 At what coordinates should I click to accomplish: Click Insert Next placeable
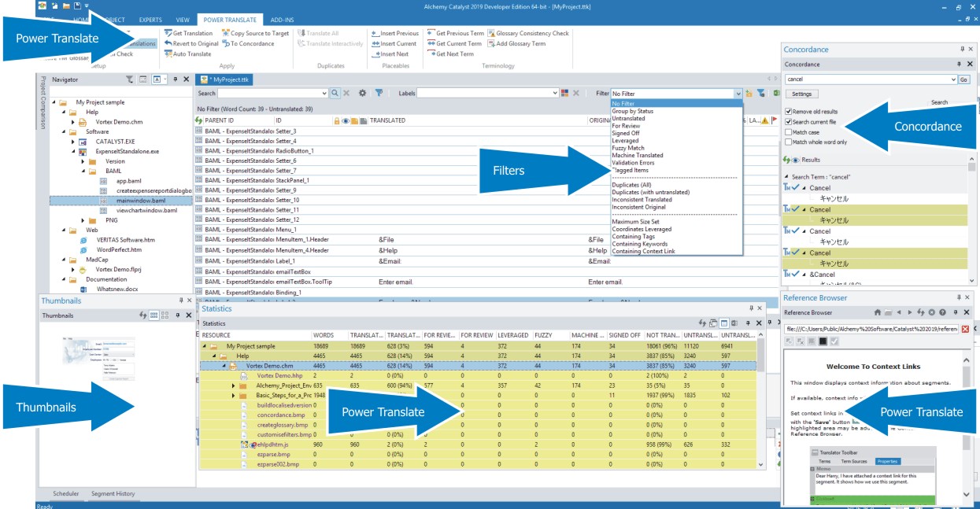(390, 53)
